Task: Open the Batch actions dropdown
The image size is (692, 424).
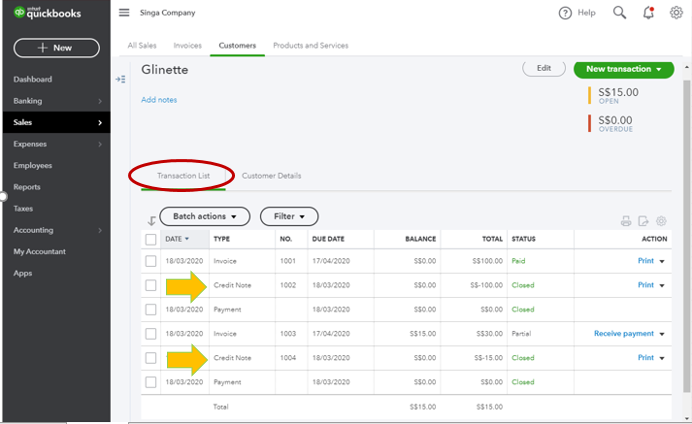Action: [205, 216]
